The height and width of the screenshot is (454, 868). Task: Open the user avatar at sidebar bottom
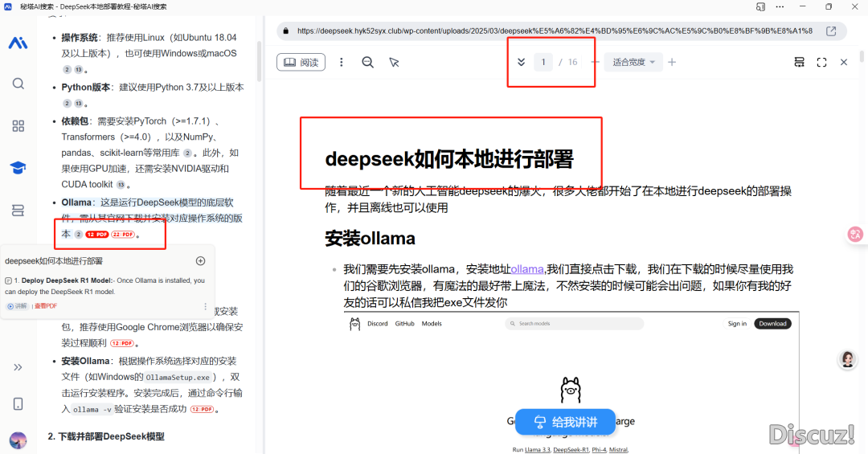18,440
